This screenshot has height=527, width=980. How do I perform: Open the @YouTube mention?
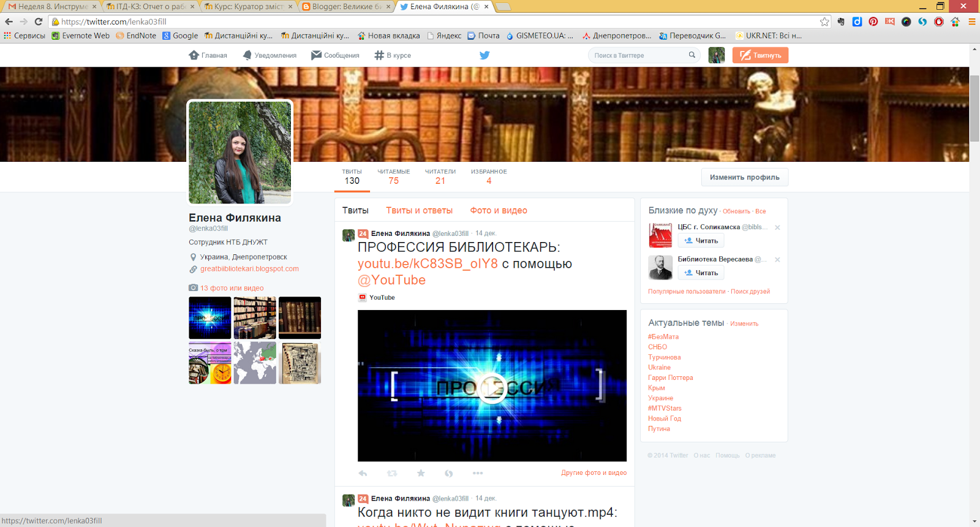[x=391, y=280]
